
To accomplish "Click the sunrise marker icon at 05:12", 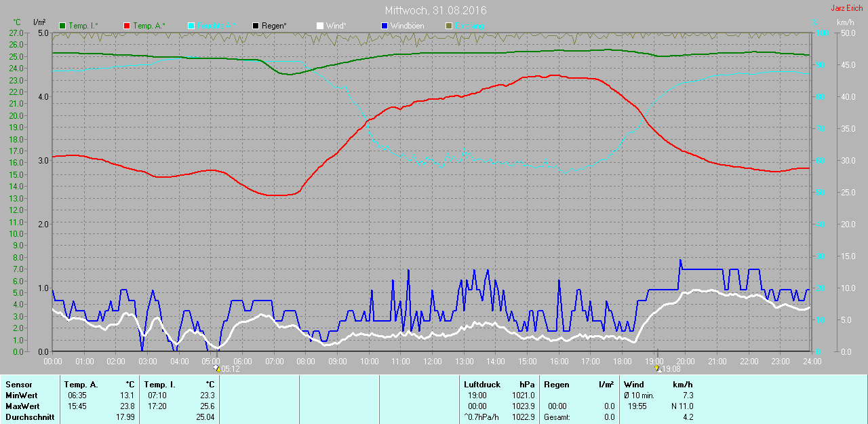I will (x=217, y=368).
